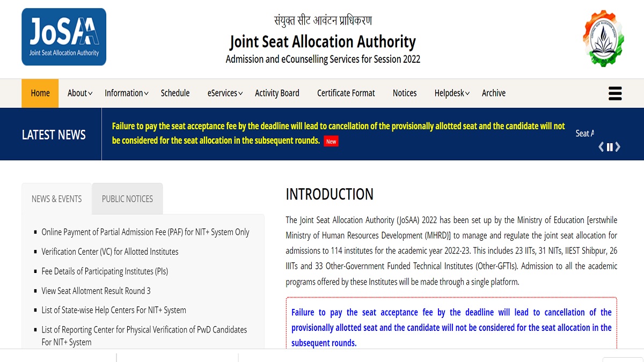Go to the Home menu item
The image size is (644, 362).
coord(40,93)
